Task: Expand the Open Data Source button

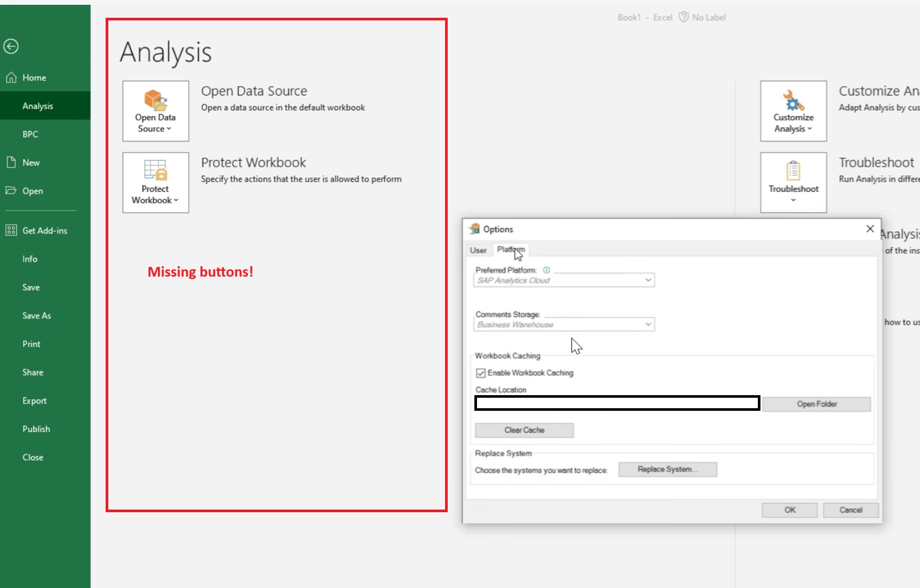Action: [156, 111]
